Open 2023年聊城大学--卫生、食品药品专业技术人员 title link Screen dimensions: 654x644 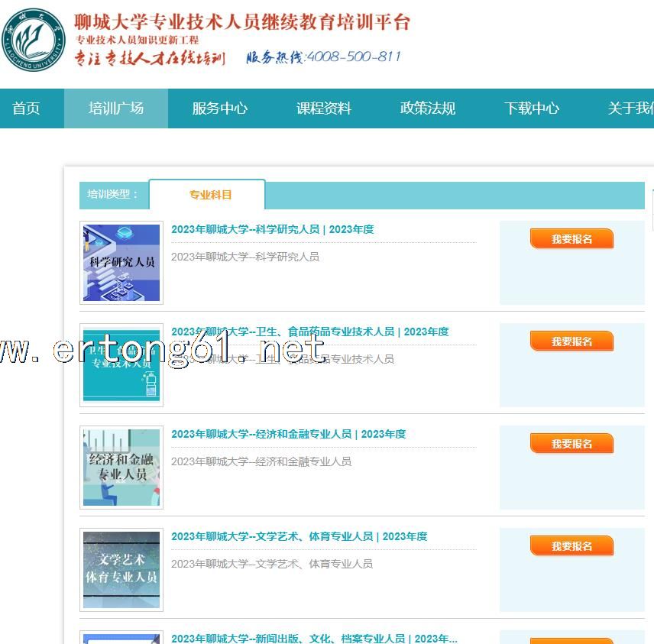[x=309, y=332]
